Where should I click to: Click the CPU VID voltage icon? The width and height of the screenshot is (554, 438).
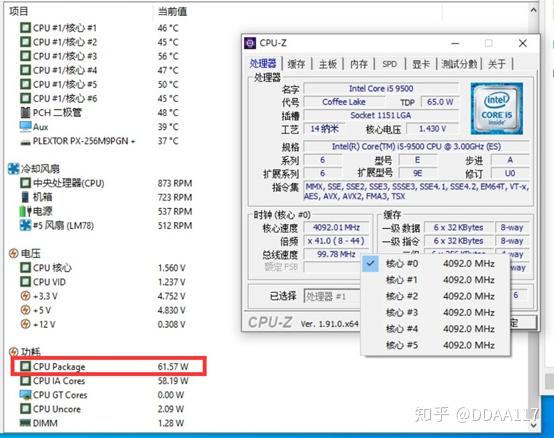pyautogui.click(x=25, y=282)
